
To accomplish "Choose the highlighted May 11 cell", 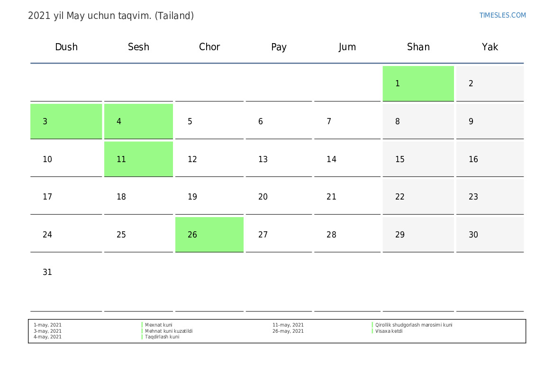I will [x=138, y=159].
